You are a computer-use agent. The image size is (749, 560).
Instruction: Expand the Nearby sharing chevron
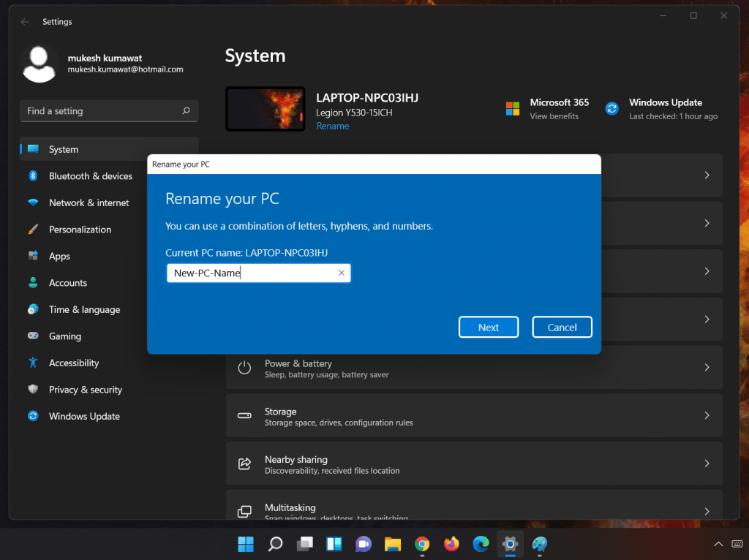pos(707,463)
